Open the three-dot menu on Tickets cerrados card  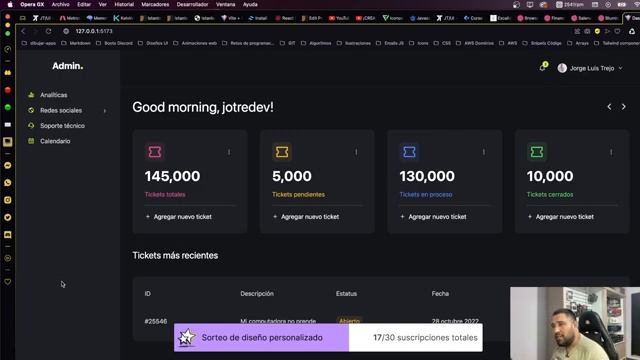point(611,152)
